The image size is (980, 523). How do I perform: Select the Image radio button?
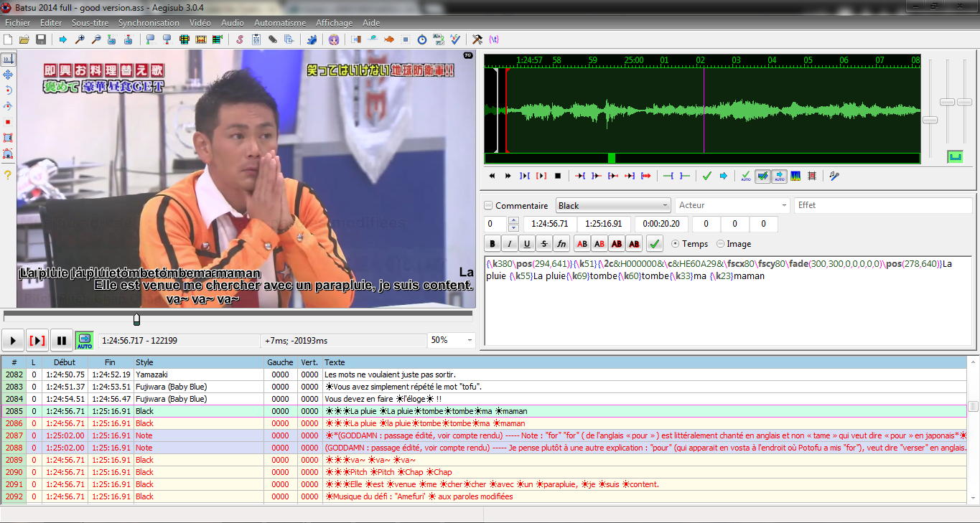coord(721,244)
